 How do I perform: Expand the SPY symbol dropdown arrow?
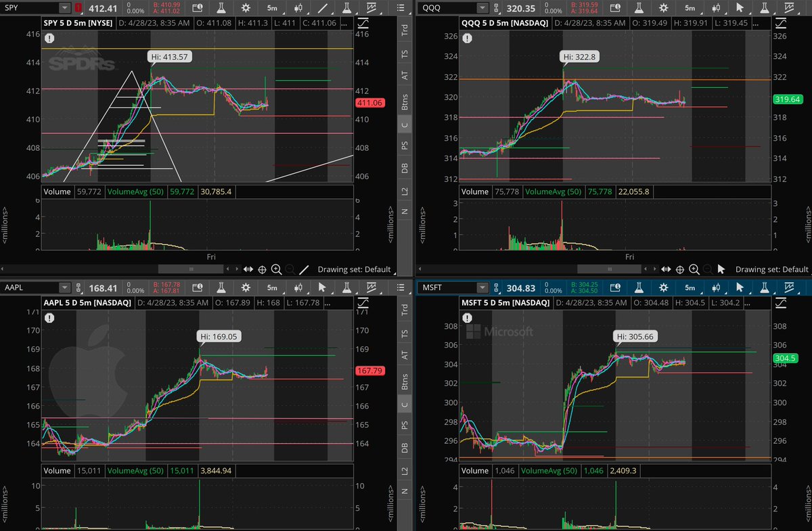[64, 8]
